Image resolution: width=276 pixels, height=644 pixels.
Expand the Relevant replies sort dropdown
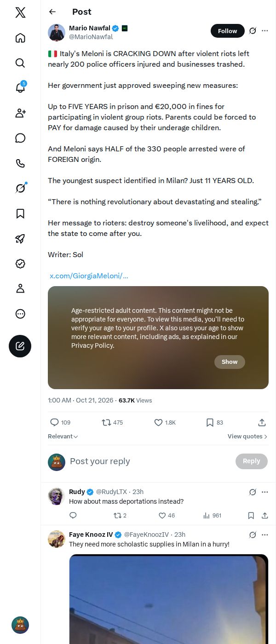click(x=63, y=437)
